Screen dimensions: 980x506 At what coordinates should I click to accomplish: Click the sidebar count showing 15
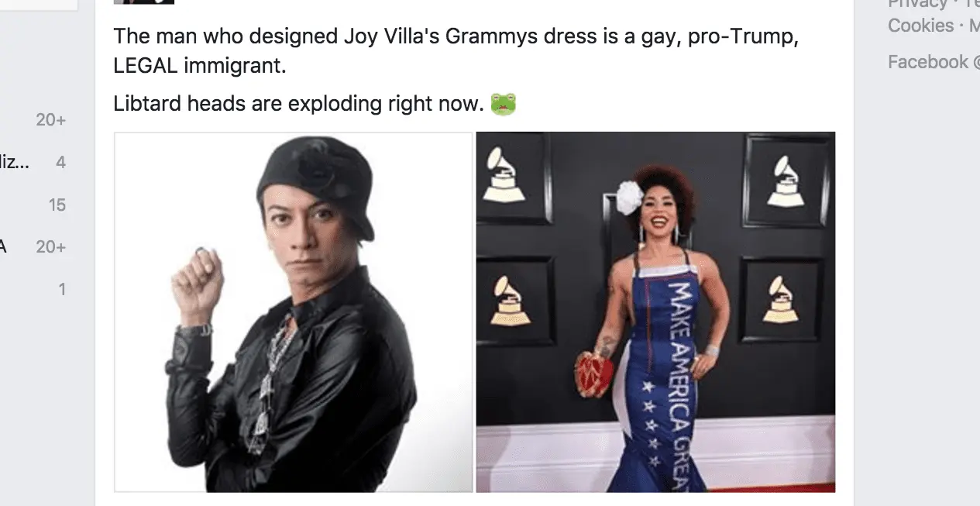[x=57, y=205]
